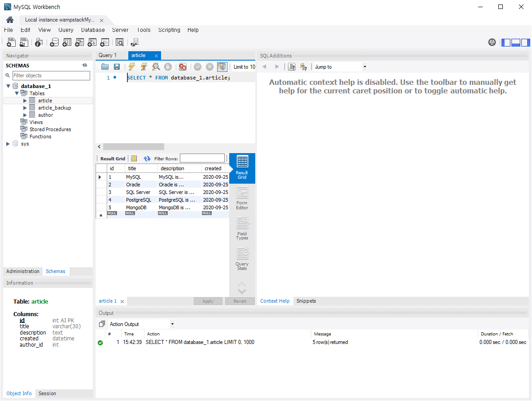
Task: Expand the article_backup table node
Action: point(25,108)
